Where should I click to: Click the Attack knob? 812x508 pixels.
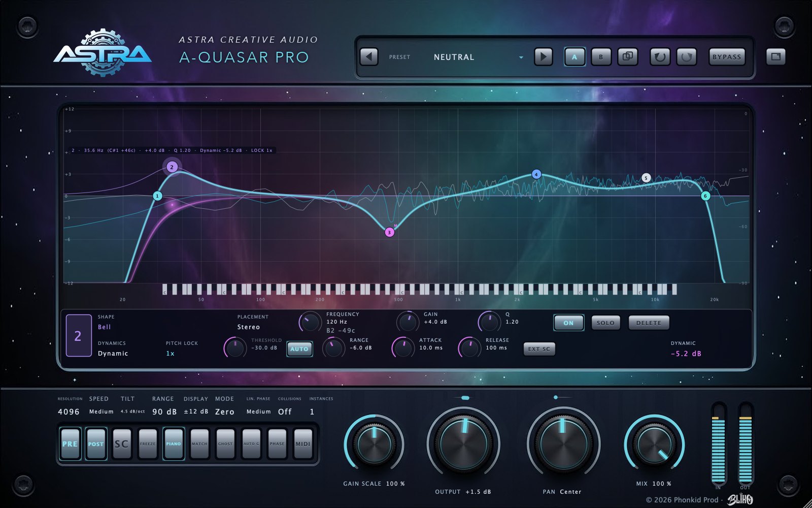coord(403,348)
